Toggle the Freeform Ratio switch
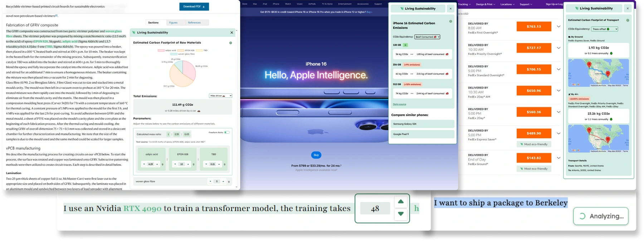 [x=227, y=132]
